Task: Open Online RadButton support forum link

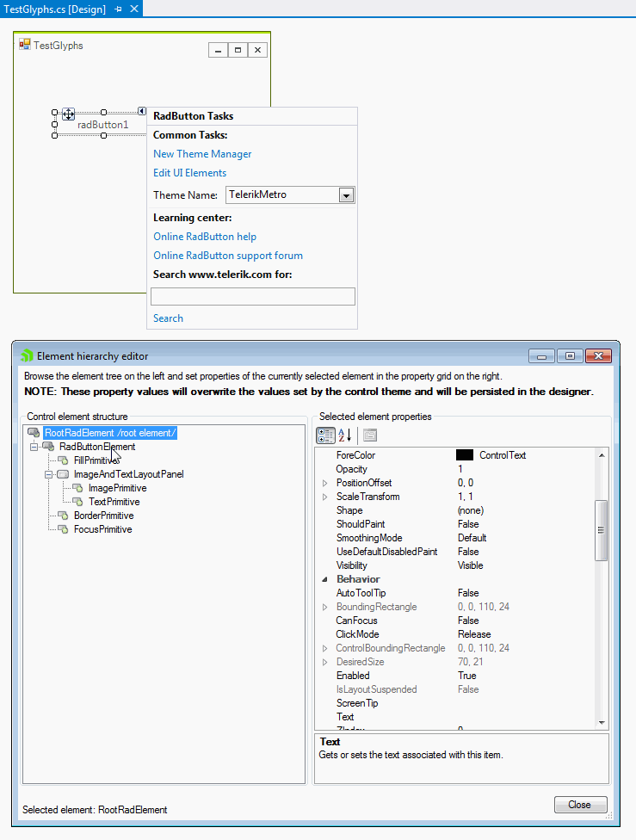Action: pos(228,256)
